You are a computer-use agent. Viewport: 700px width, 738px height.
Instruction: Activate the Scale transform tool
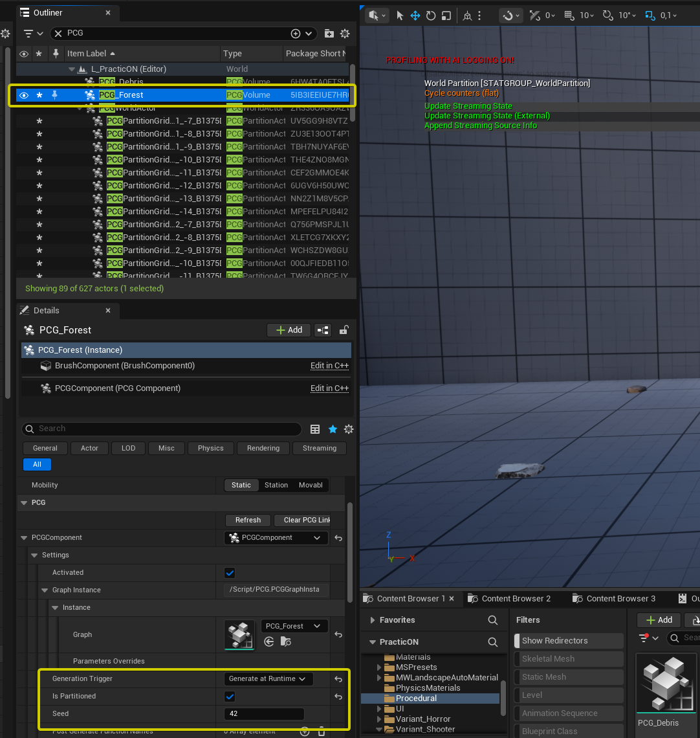(x=446, y=16)
